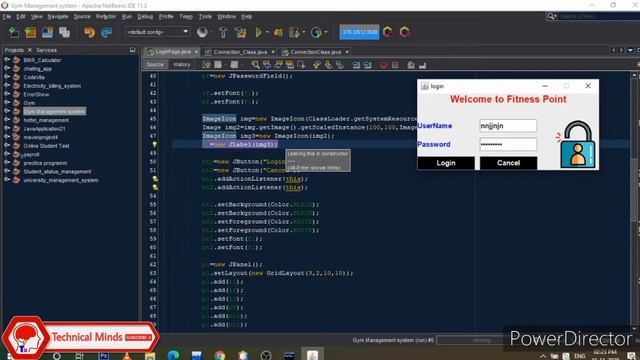Click the Open Project toolbar icon

tap(47, 32)
